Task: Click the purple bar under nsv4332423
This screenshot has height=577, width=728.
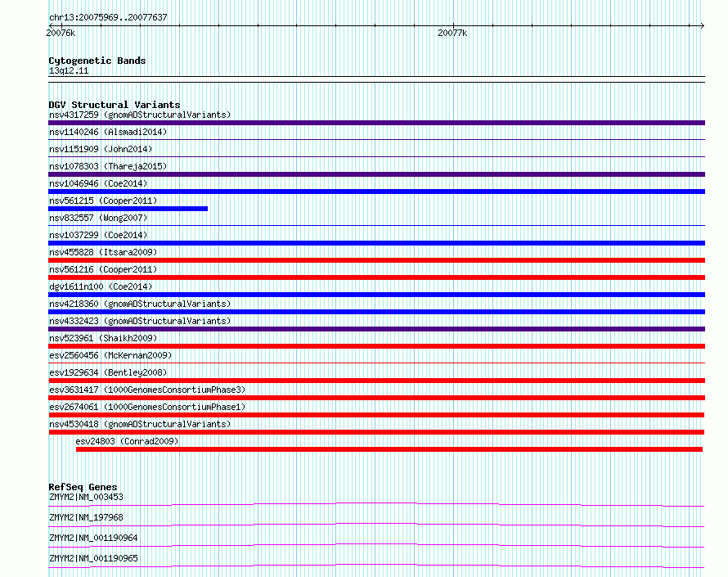Action: [x=376, y=329]
